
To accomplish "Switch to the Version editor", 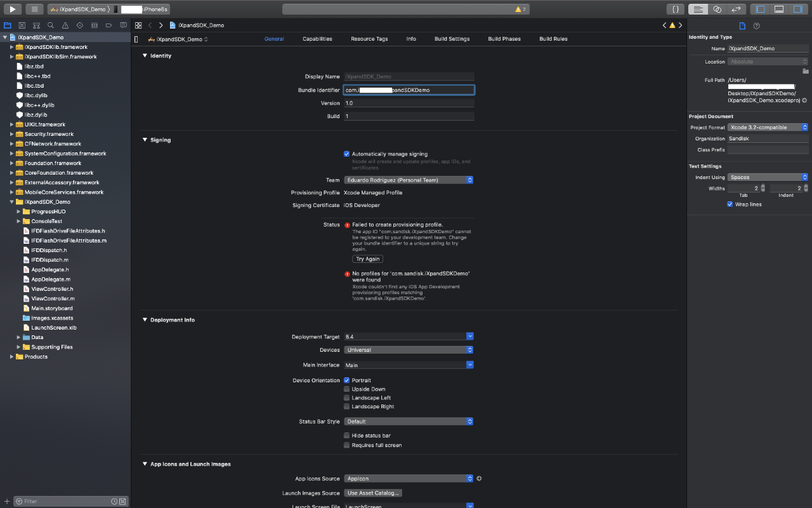I will click(736, 10).
